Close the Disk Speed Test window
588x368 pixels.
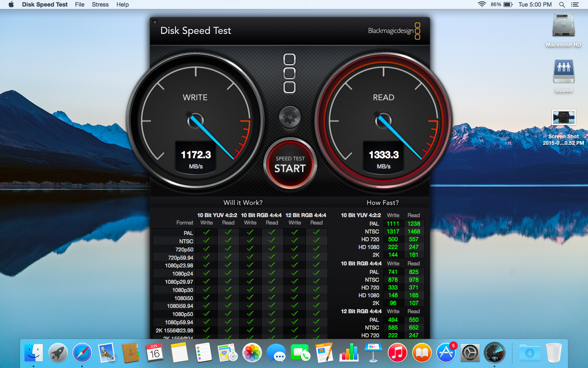(x=155, y=22)
